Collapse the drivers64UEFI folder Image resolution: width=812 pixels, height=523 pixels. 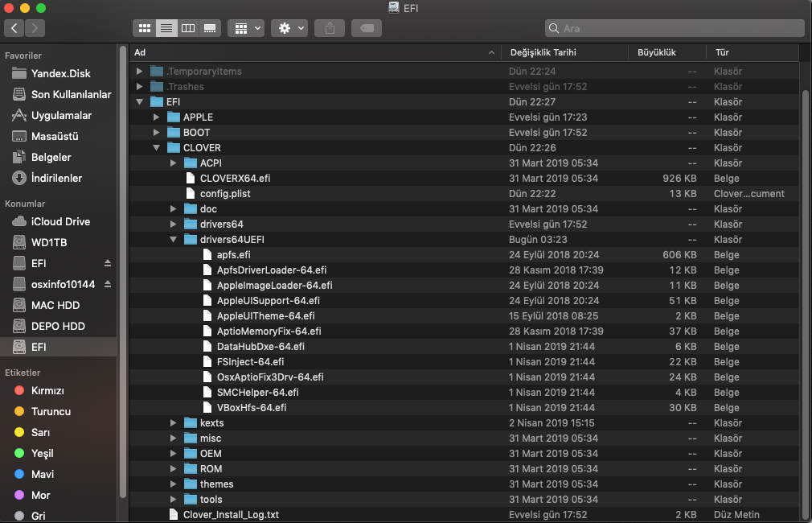coord(173,240)
